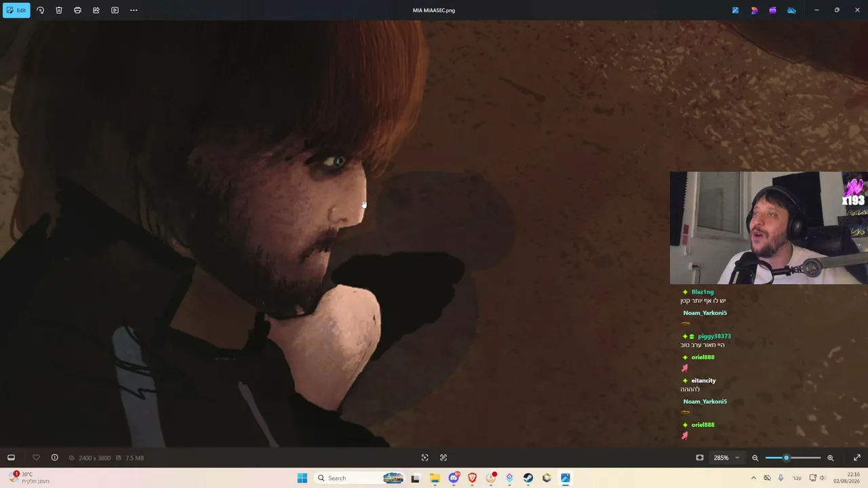Delete the photo with the trash icon

(x=59, y=10)
